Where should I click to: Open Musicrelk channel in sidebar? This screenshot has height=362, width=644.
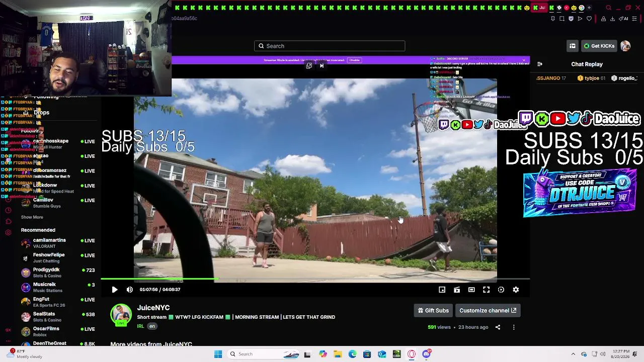pyautogui.click(x=58, y=287)
